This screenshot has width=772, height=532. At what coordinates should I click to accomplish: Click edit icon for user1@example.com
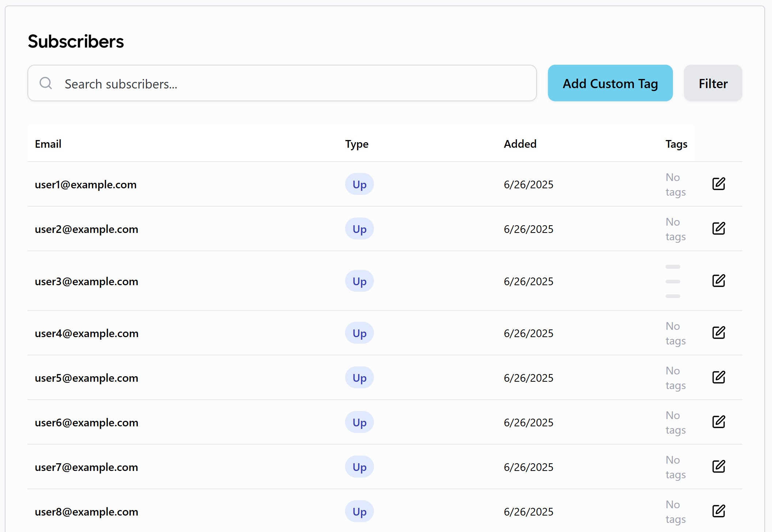(x=718, y=184)
